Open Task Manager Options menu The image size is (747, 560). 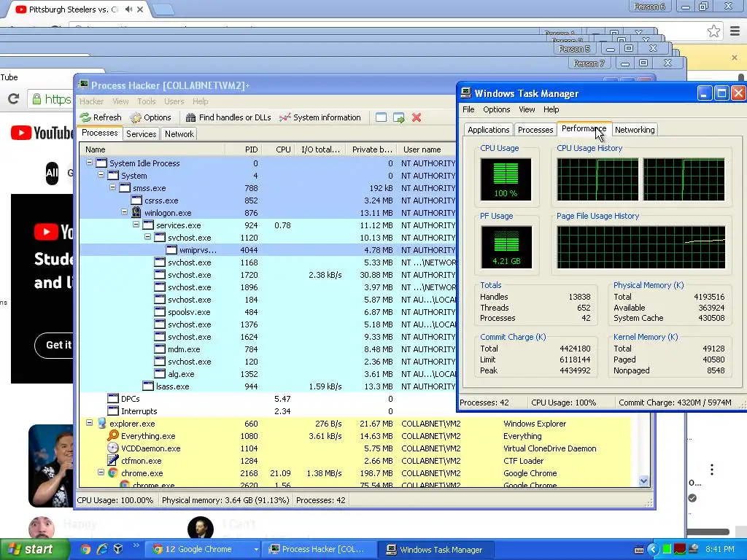point(496,109)
